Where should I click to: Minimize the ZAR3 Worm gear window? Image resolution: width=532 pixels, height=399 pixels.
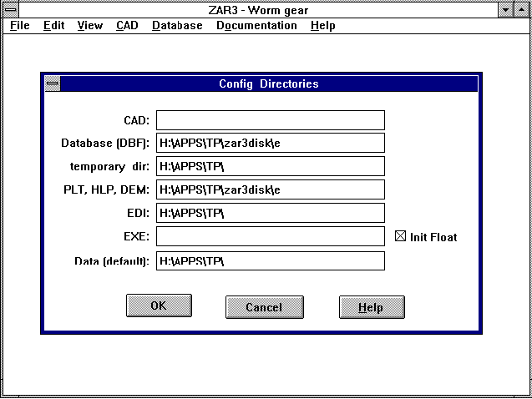(506, 9)
